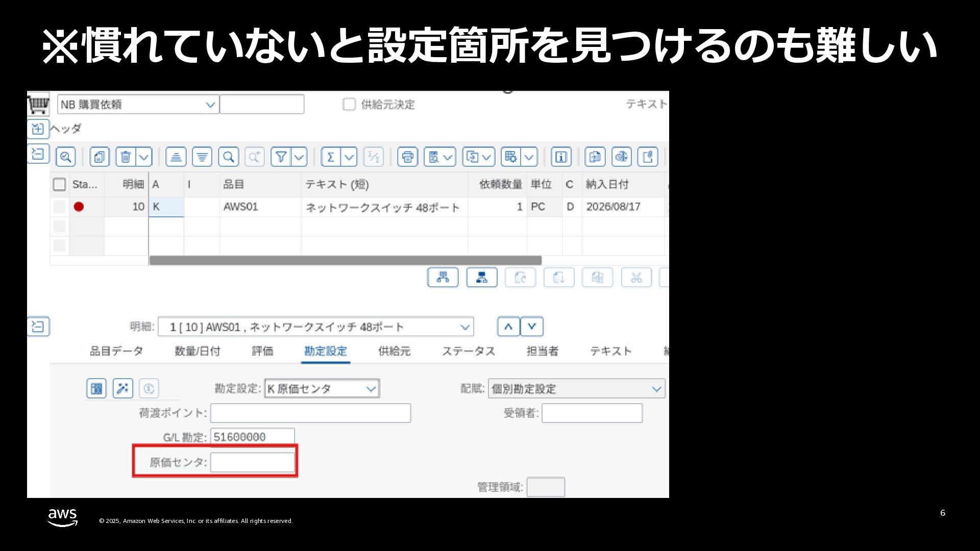Screen dimensions: 980x551
Task: Open the 配賦 個別勘定設定 dropdown
Action: [577, 389]
